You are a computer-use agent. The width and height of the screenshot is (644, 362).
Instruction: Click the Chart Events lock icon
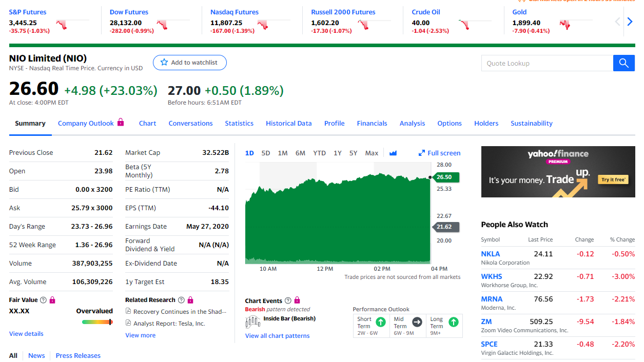click(x=297, y=300)
